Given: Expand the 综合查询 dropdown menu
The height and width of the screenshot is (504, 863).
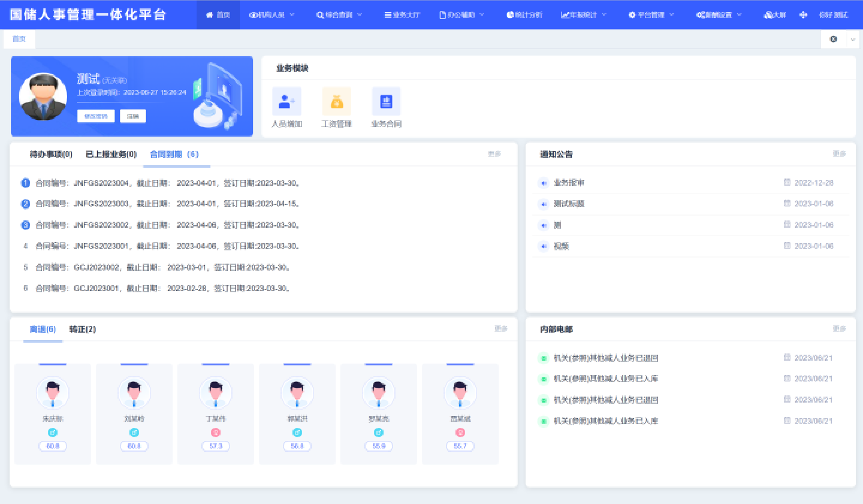Looking at the screenshot, I should [339, 15].
